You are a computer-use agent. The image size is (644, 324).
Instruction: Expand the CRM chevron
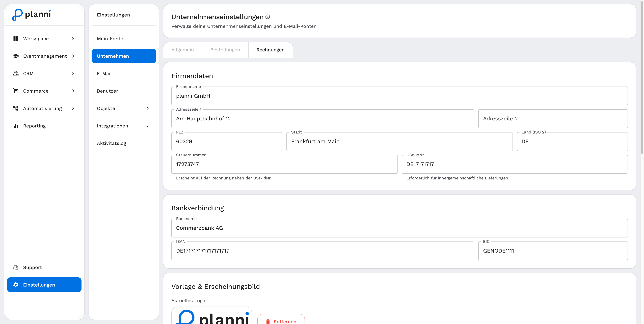coord(73,73)
